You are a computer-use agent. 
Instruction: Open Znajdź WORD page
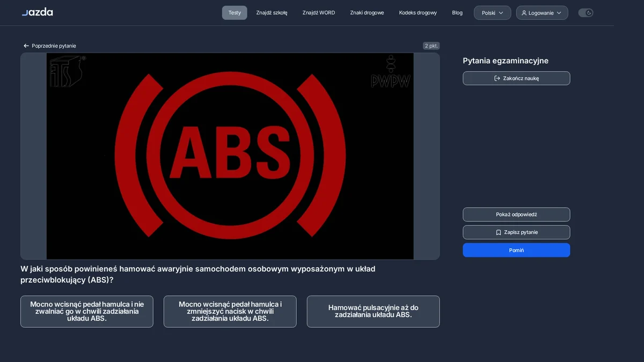click(x=319, y=13)
